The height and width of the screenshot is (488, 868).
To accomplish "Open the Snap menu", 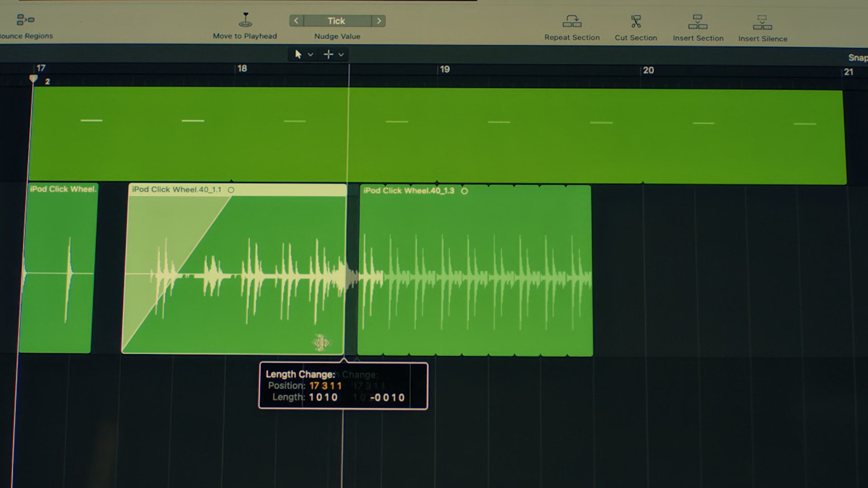I will click(858, 58).
